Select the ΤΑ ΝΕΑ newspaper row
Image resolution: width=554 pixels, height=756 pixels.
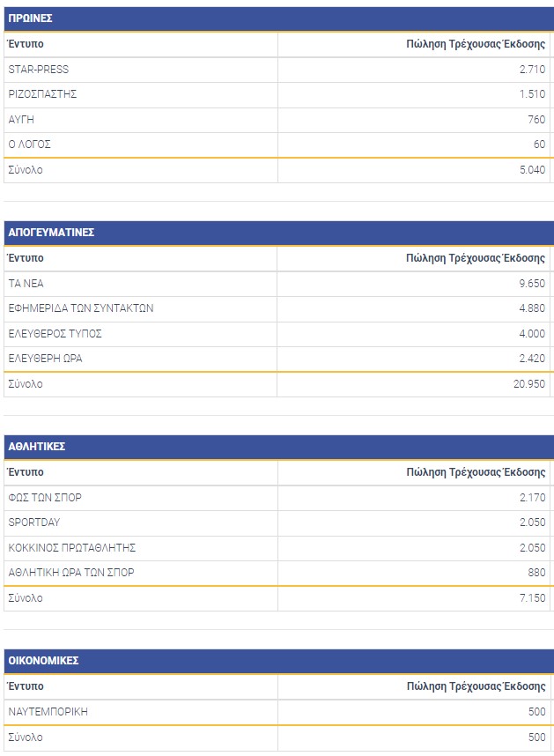(26, 284)
